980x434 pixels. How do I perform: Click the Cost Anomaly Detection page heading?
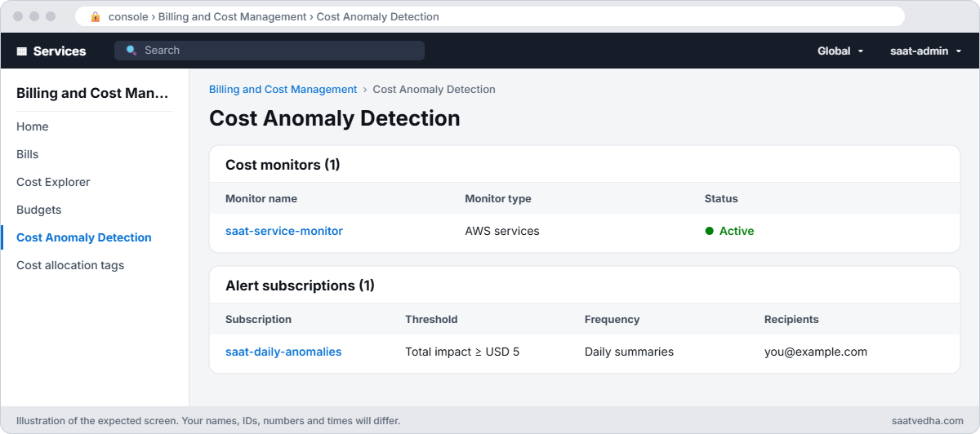click(x=335, y=118)
